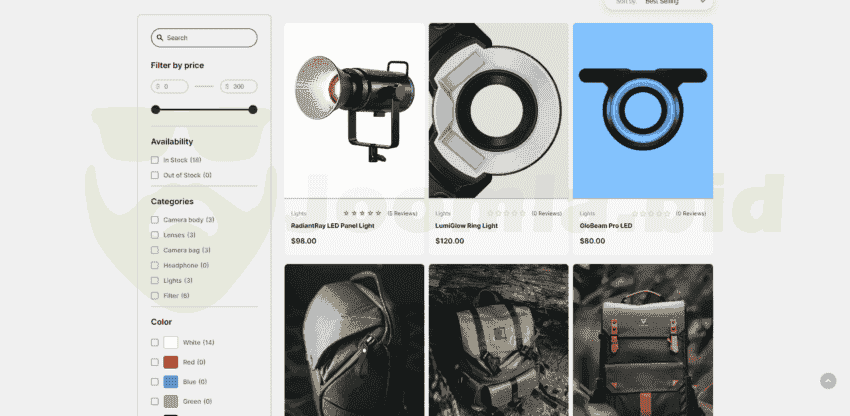Click the scroll-to-top arrow button
Image resolution: width=850 pixels, height=416 pixels.
click(828, 381)
